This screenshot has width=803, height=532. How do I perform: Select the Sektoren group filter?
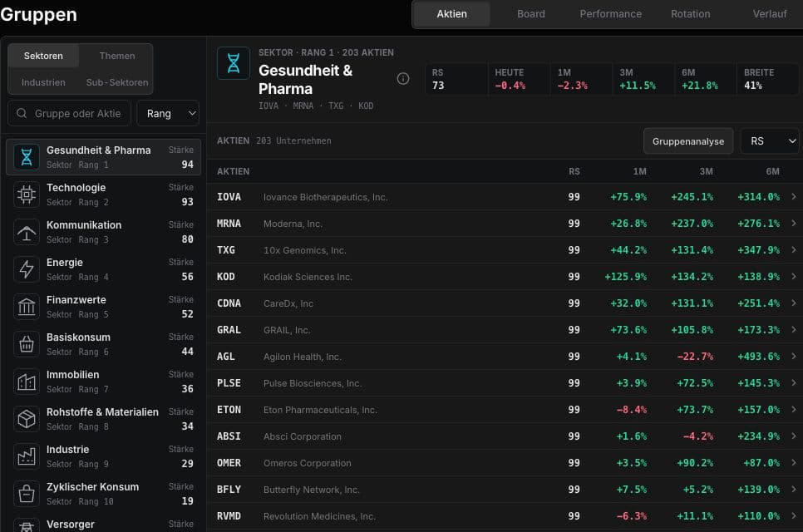[43, 56]
